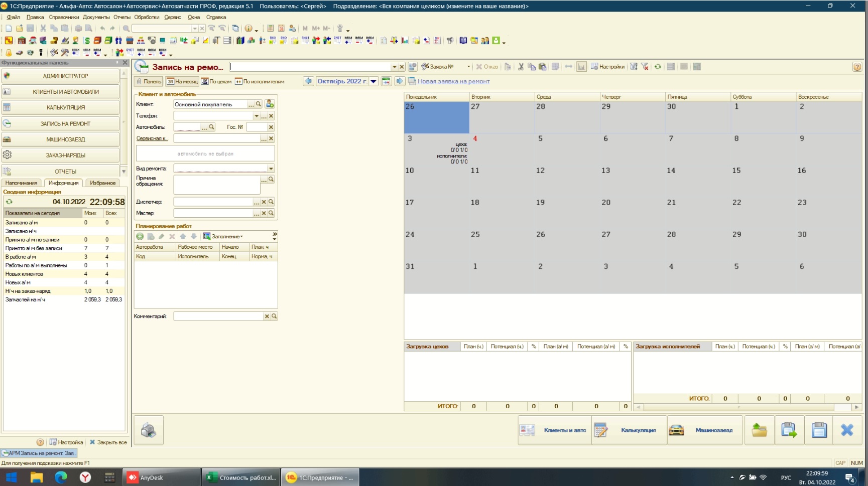
Task: Click icon next to Заявка № search box
Action: click(x=413, y=67)
